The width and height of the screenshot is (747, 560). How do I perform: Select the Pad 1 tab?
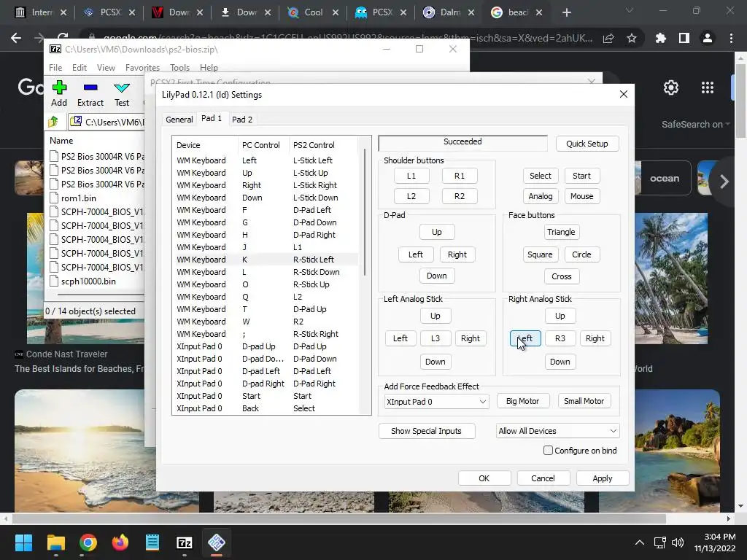pyautogui.click(x=212, y=118)
